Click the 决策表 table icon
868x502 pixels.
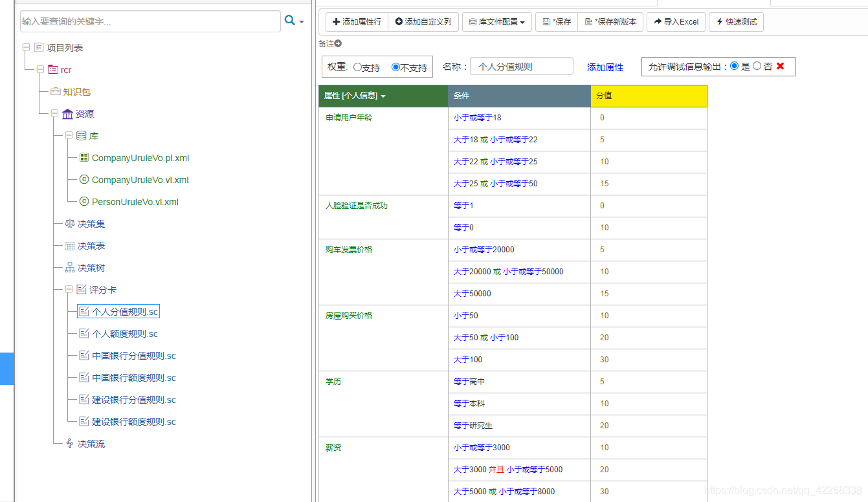point(70,246)
